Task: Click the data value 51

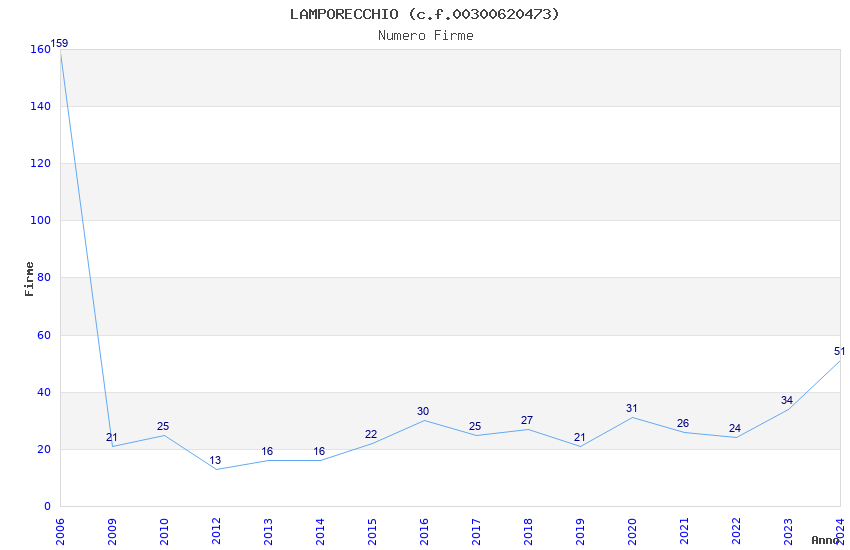Action: click(839, 352)
